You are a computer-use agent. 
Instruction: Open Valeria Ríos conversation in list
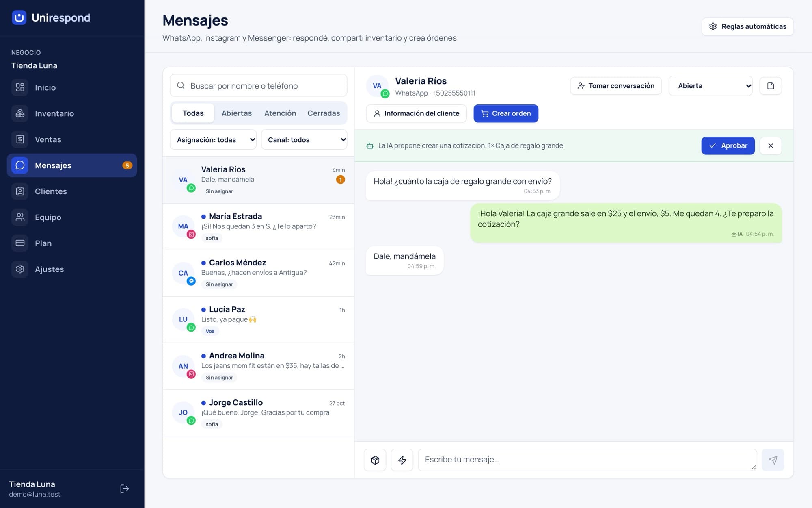tap(259, 180)
